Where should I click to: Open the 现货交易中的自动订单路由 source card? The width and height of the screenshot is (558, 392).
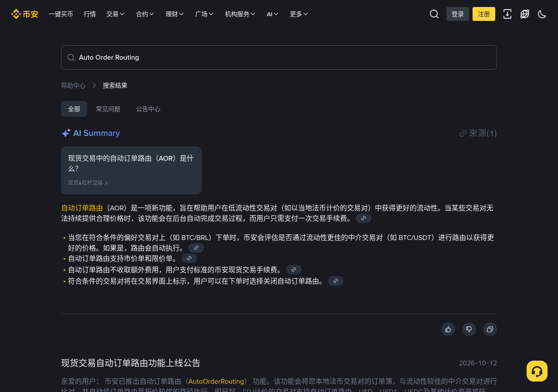(x=131, y=170)
